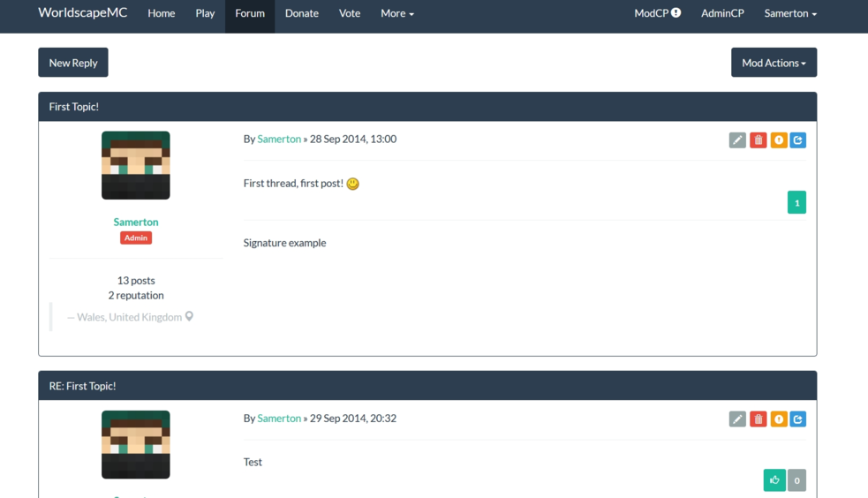868x498 pixels.
Task: Edit the 'Test' reply with pencil icon
Action: [x=737, y=419]
